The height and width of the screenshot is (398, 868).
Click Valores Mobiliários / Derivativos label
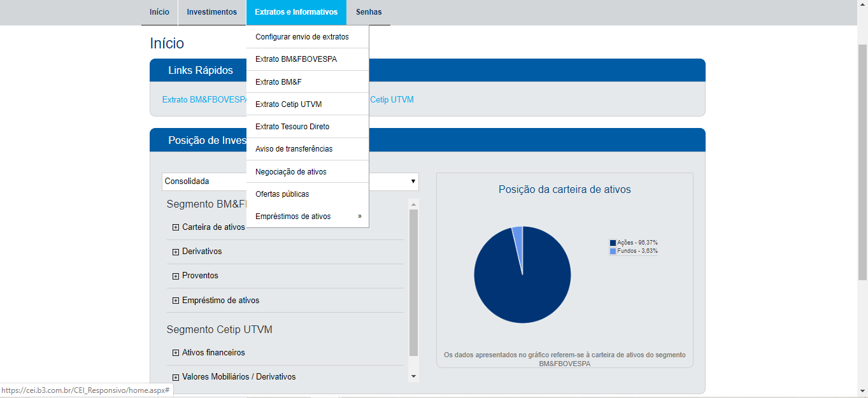point(239,377)
